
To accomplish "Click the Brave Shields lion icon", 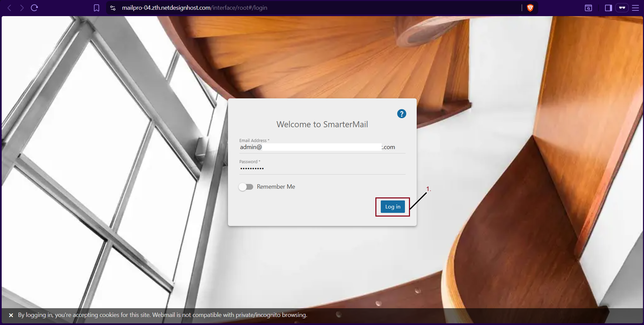I will pyautogui.click(x=530, y=8).
